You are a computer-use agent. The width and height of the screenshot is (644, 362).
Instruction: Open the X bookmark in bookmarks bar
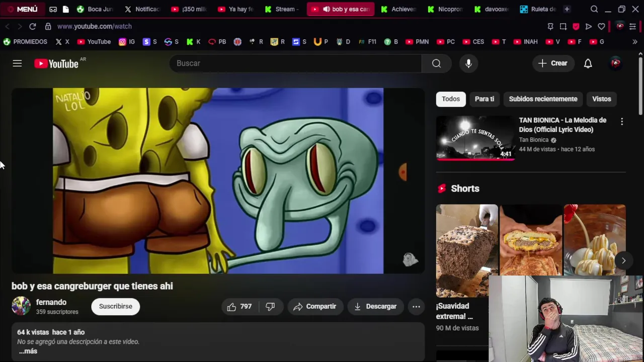pos(62,42)
